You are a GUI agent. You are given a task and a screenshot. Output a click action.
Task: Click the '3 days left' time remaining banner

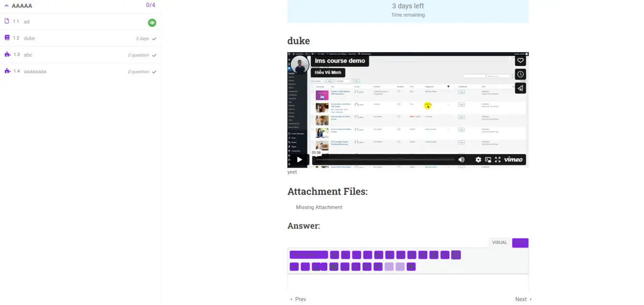(408, 11)
